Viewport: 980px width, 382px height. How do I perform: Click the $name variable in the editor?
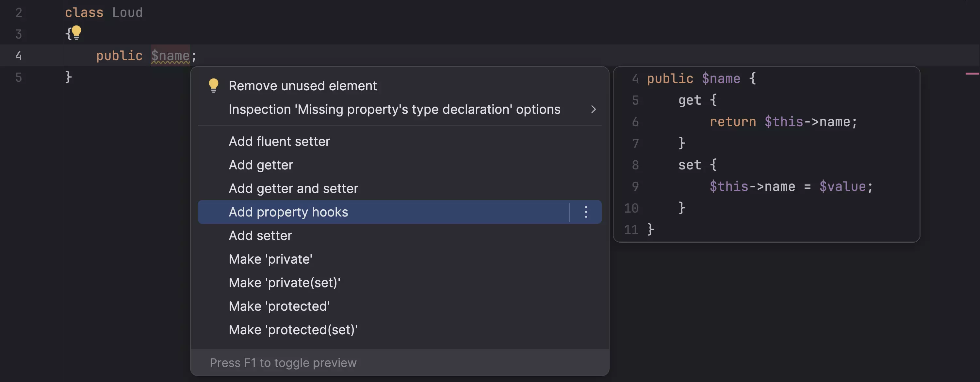coord(170,56)
